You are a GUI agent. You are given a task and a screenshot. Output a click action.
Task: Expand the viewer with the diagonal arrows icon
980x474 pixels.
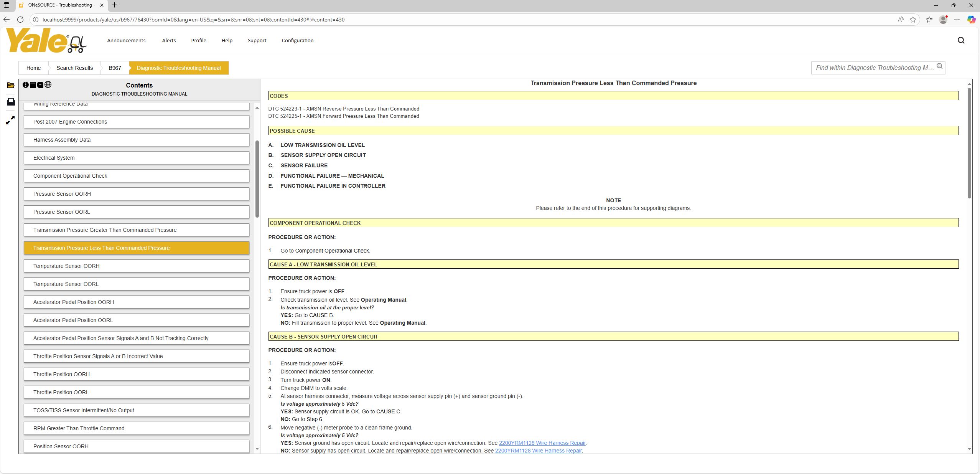pos(10,120)
